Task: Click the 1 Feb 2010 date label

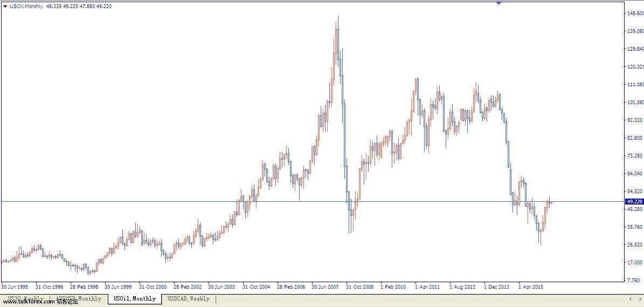Action: click(393, 287)
